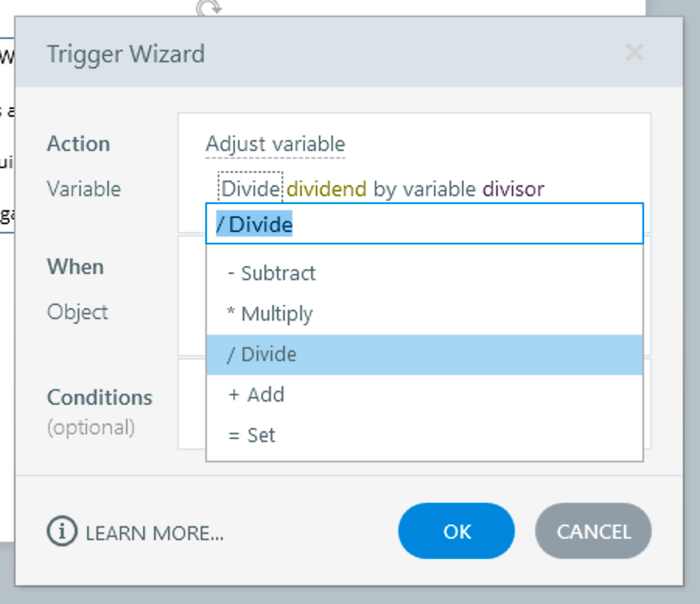
Task: Pick the highlighted '/ Divide' list option
Action: coord(262,354)
